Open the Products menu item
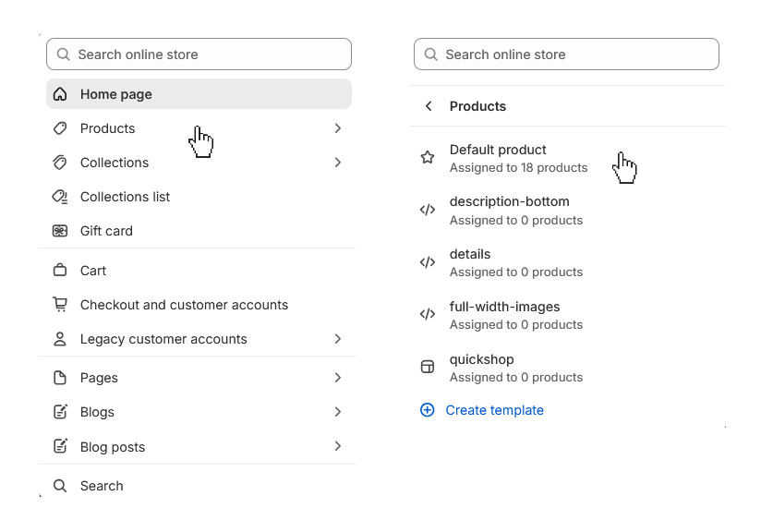Image resolution: width=761 pixels, height=532 pixels. click(199, 128)
